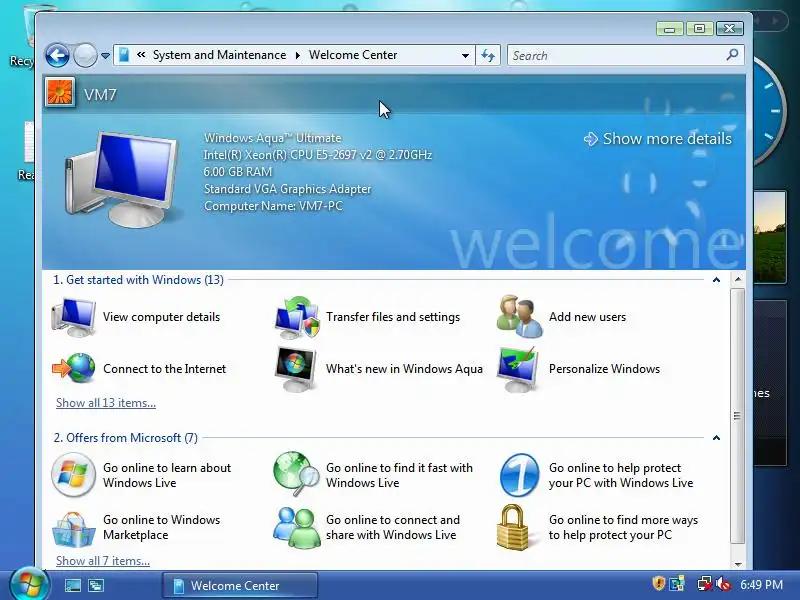Select the Personalize Windows icon
Image resolution: width=800 pixels, height=600 pixels.
(518, 369)
